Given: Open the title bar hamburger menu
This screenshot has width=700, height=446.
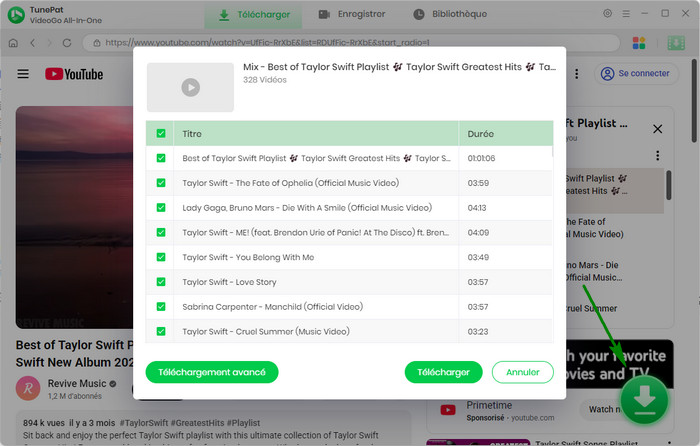Looking at the screenshot, I should click(632, 14).
